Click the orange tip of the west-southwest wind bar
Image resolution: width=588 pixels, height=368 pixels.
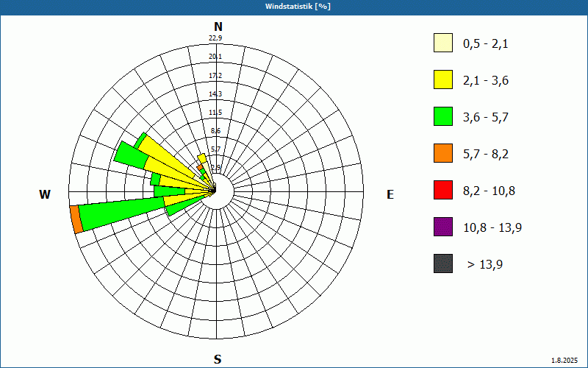coord(76,219)
